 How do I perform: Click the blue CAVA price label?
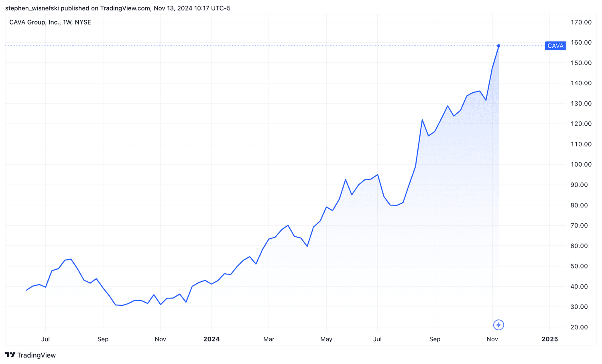pyautogui.click(x=555, y=46)
